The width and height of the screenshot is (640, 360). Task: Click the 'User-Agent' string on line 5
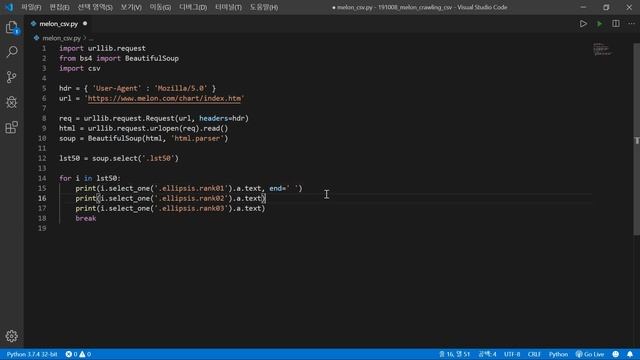tap(117, 88)
